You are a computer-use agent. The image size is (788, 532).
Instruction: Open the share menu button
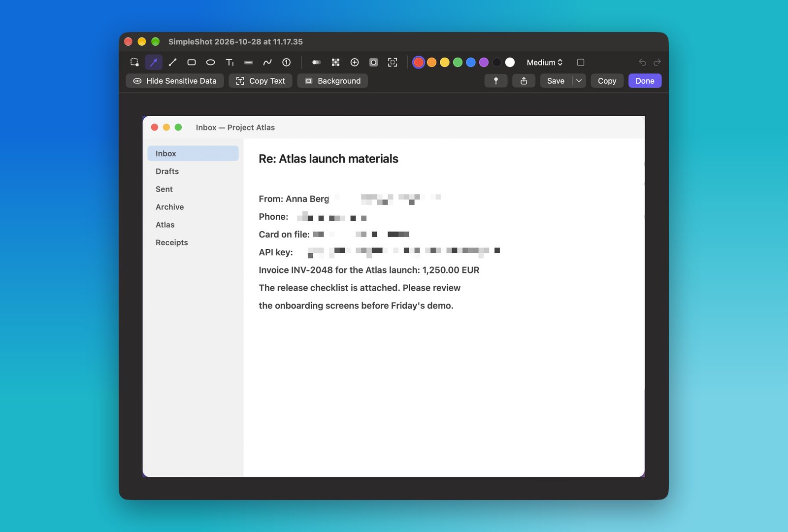(524, 81)
